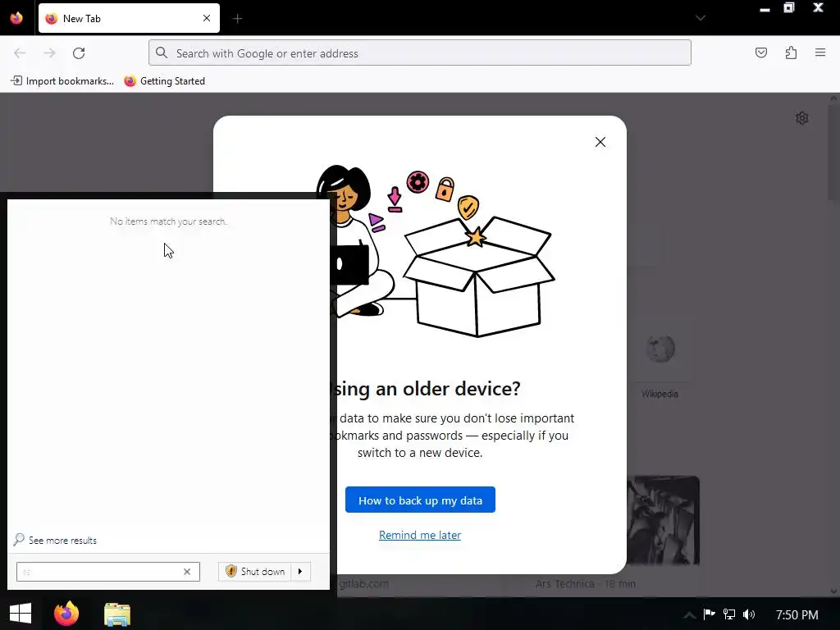840x630 pixels.
Task: Open Firefox from the taskbar
Action: (x=66, y=614)
